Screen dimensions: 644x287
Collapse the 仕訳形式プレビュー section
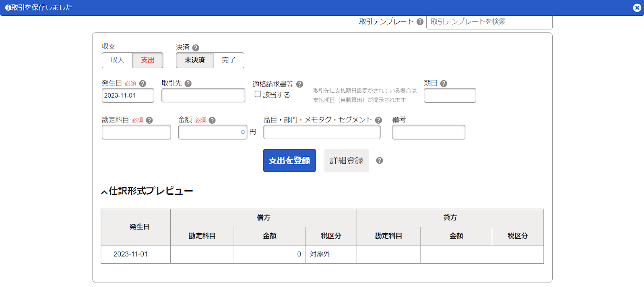click(147, 191)
